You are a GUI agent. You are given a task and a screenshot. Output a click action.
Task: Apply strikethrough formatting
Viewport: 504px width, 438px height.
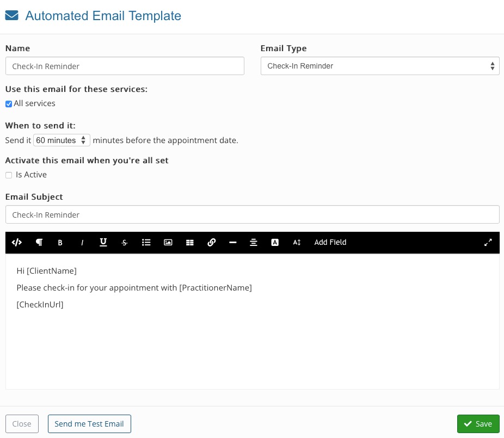(125, 243)
